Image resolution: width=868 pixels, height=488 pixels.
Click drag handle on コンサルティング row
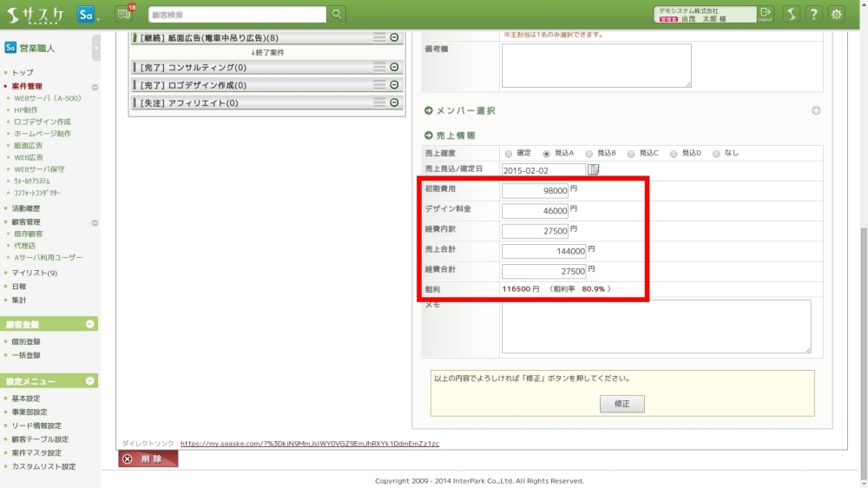click(379, 67)
